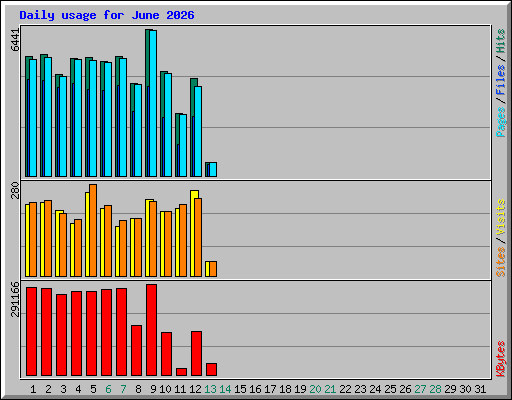Select the orange sites bar for day 10

pyautogui.click(x=168, y=244)
